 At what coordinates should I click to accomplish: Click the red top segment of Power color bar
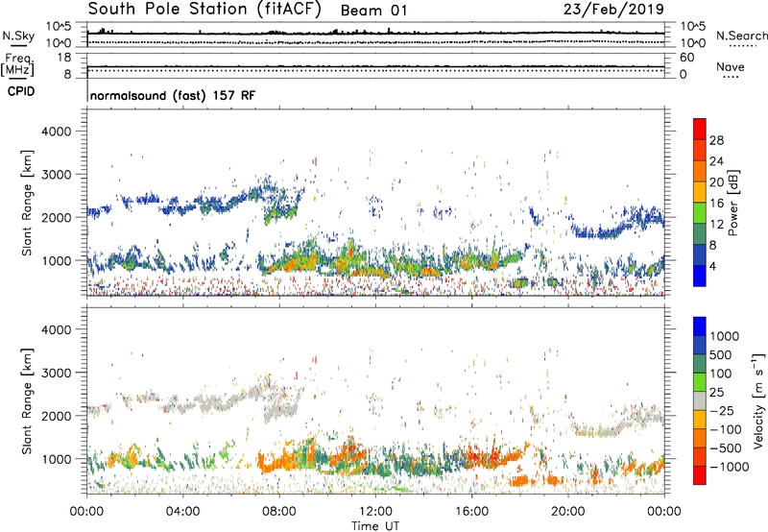coord(700,130)
